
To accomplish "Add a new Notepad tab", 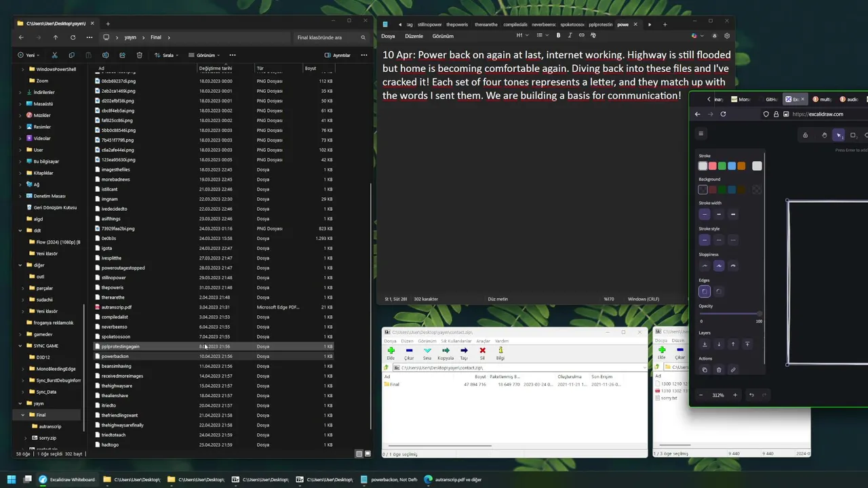I will point(665,24).
